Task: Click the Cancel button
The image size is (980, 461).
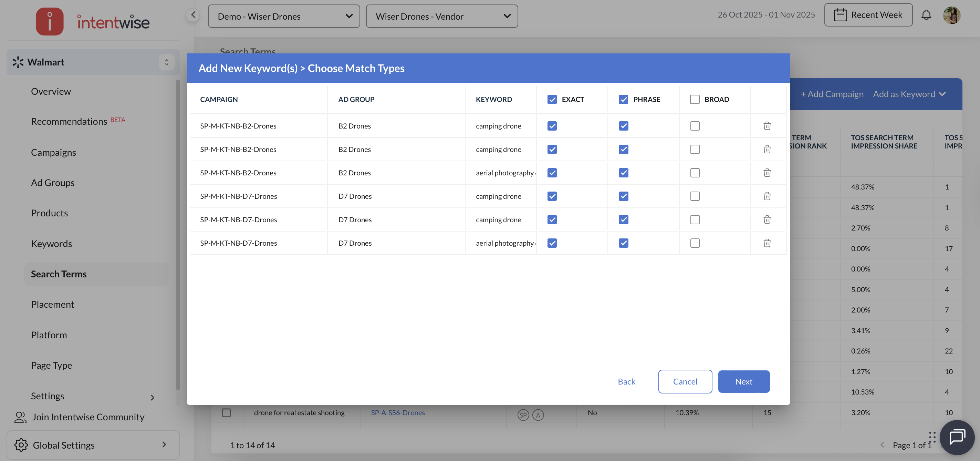Action: 685,381
